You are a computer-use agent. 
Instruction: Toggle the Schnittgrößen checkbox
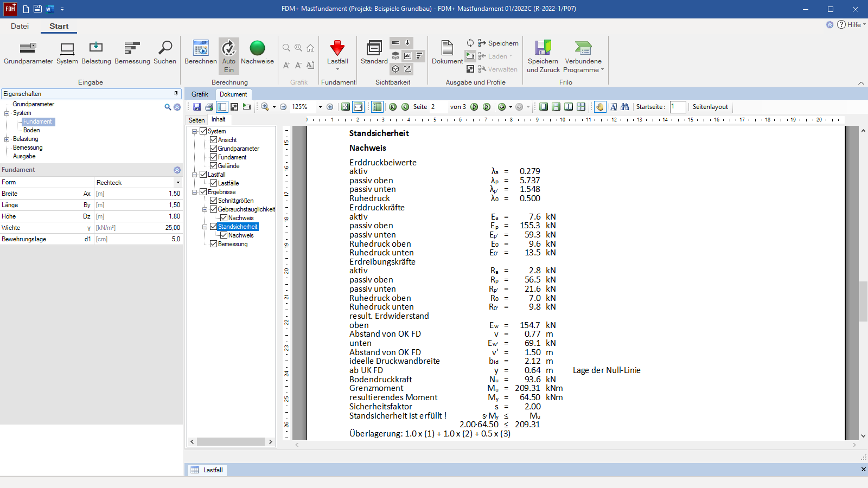pyautogui.click(x=214, y=201)
